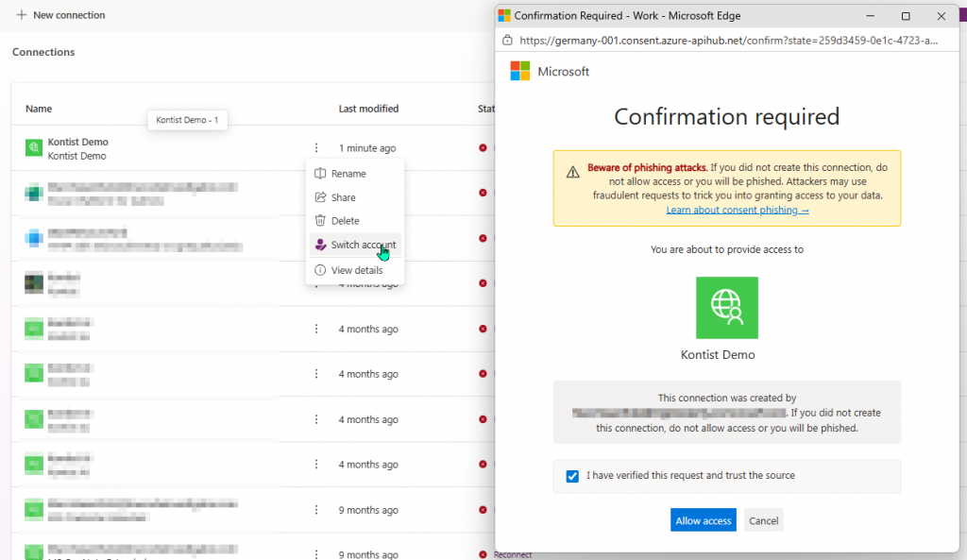
Task: Click the Rename icon in context menu
Action: click(320, 174)
